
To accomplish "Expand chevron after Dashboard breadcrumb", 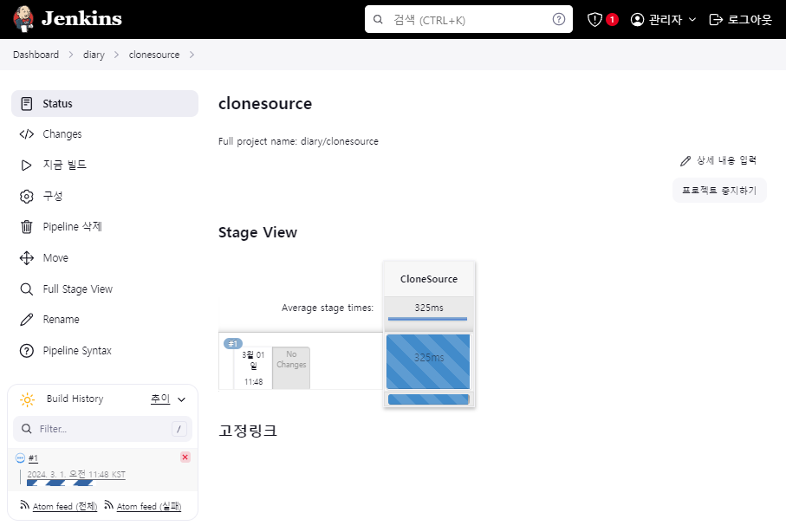I will tap(71, 55).
